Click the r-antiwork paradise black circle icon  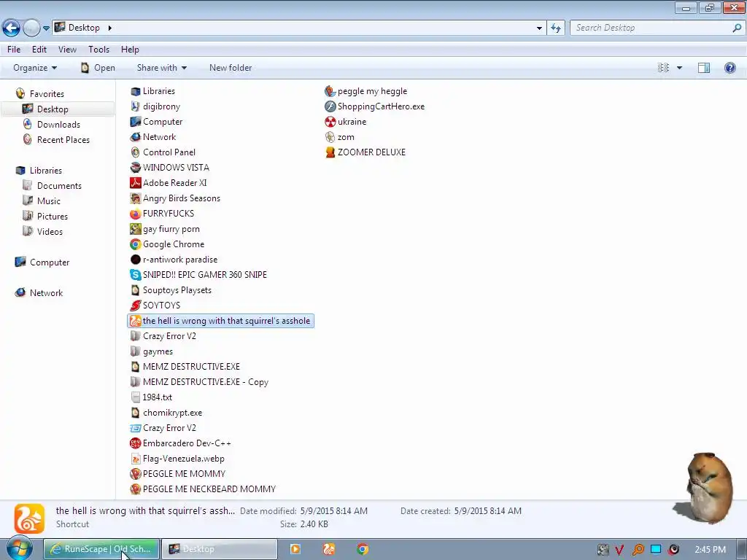tap(135, 260)
